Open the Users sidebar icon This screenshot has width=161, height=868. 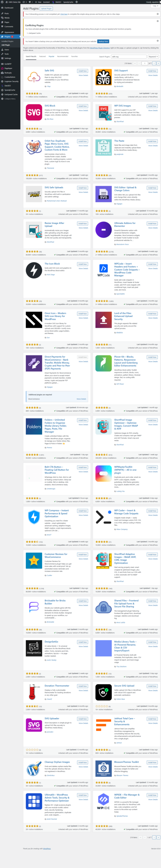tap(2, 50)
